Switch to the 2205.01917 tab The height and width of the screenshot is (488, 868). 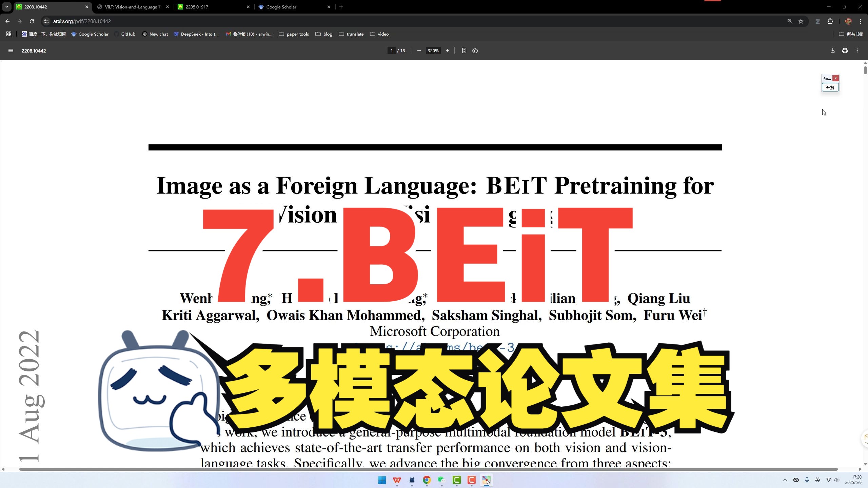[213, 7]
